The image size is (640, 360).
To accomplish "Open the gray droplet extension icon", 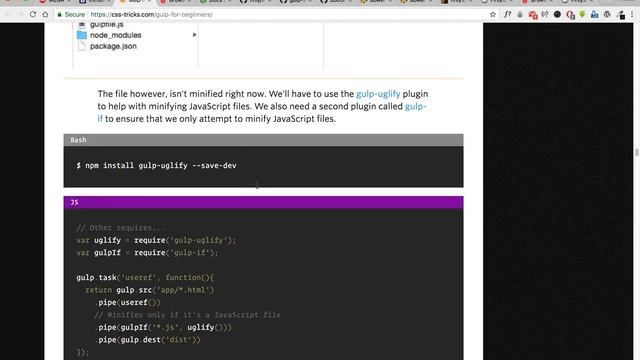I will (520, 14).
